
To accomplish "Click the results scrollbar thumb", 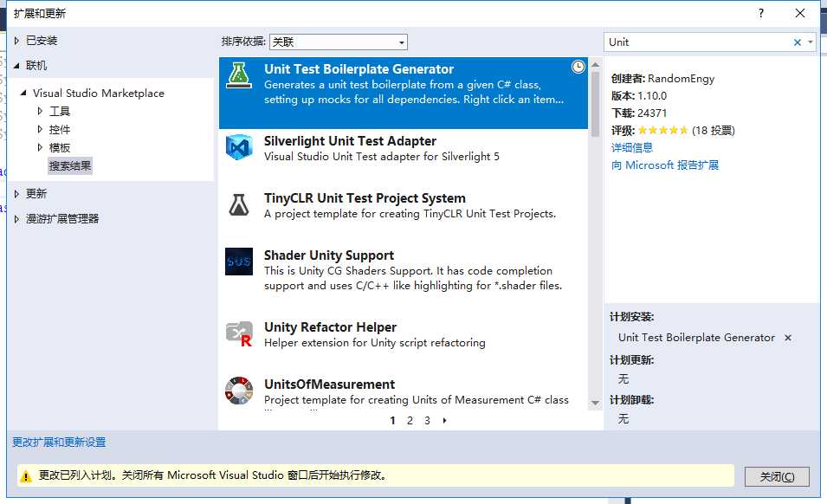I will coord(596,103).
